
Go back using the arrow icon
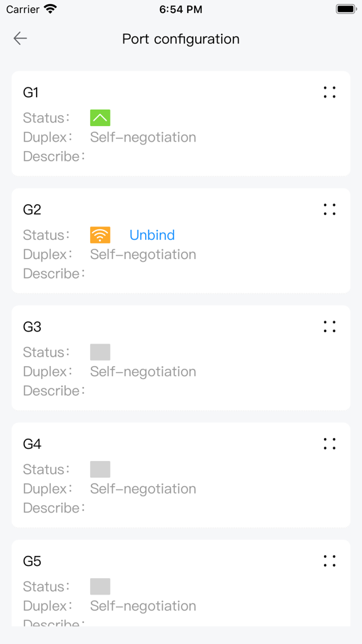(x=20, y=39)
